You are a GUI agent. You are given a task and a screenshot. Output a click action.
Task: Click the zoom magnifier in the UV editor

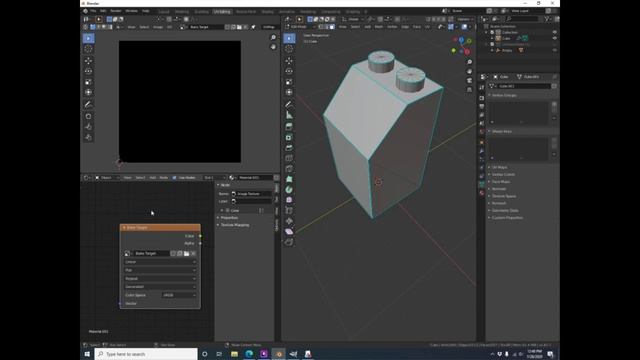(x=273, y=38)
